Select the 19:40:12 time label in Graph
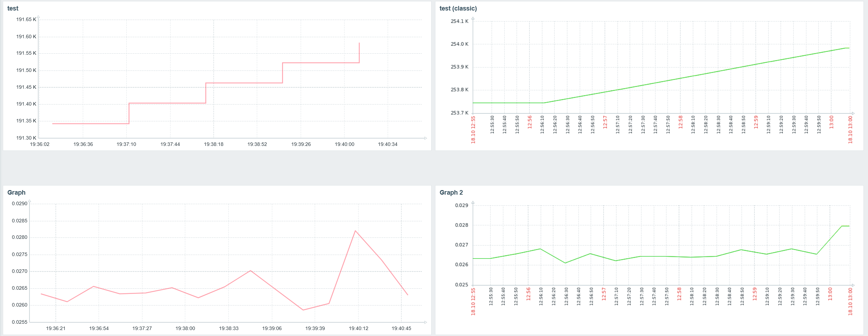This screenshot has height=336, width=868. click(358, 328)
